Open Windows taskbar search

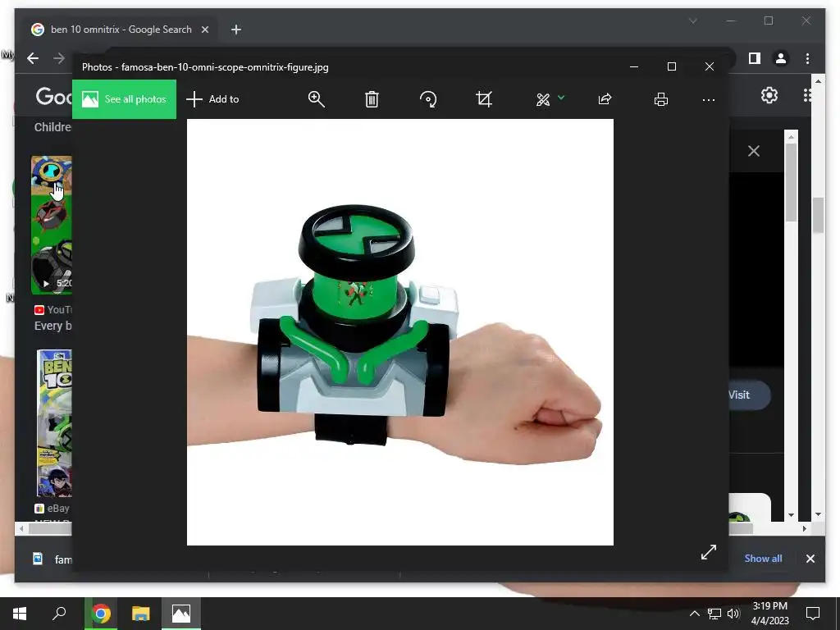click(x=59, y=614)
